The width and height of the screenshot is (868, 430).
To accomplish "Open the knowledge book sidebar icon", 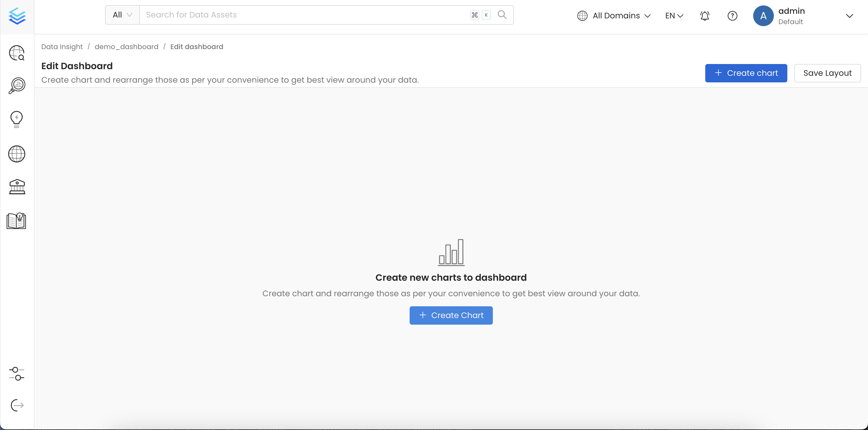I will pyautogui.click(x=17, y=221).
